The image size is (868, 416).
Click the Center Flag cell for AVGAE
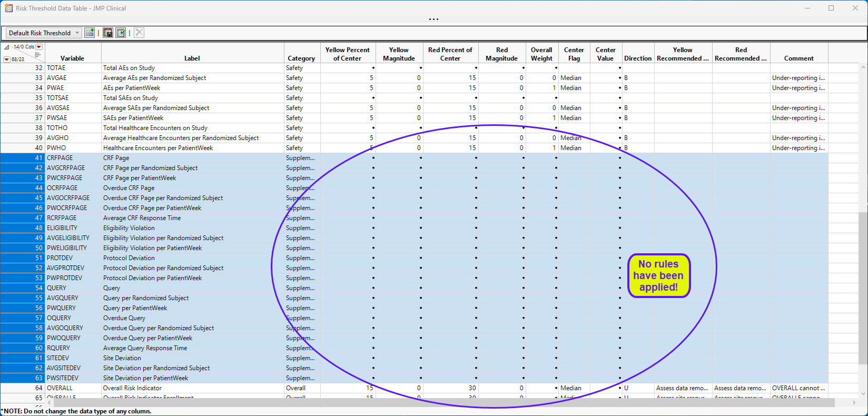coord(574,78)
